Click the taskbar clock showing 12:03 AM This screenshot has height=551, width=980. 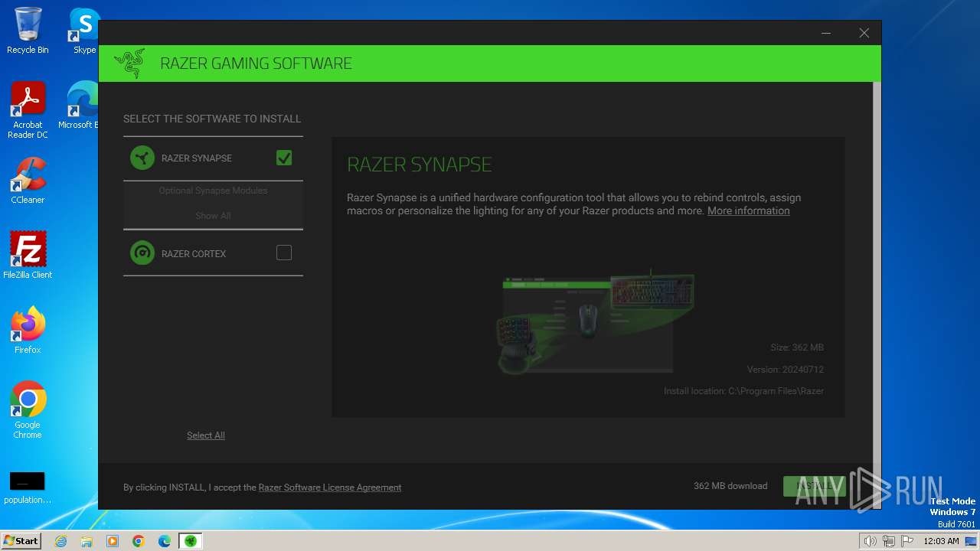[941, 541]
